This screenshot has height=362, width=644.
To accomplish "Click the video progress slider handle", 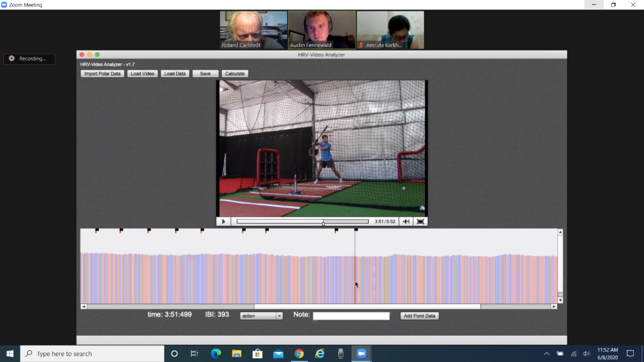I will [x=323, y=223].
